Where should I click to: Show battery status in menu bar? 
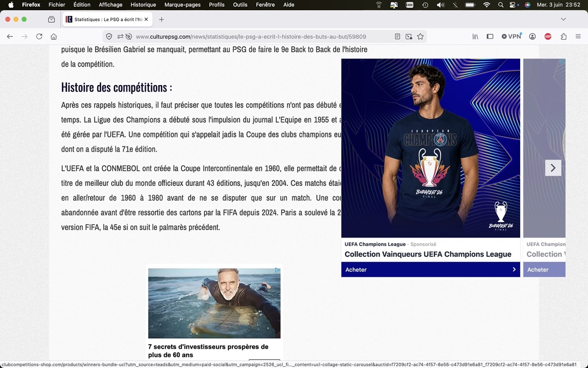[470, 5]
